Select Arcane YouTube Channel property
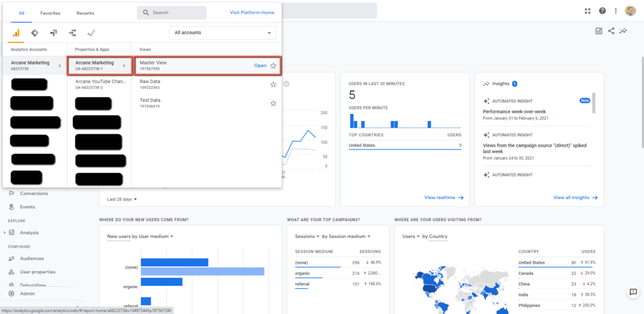The height and width of the screenshot is (314, 644). (99, 84)
